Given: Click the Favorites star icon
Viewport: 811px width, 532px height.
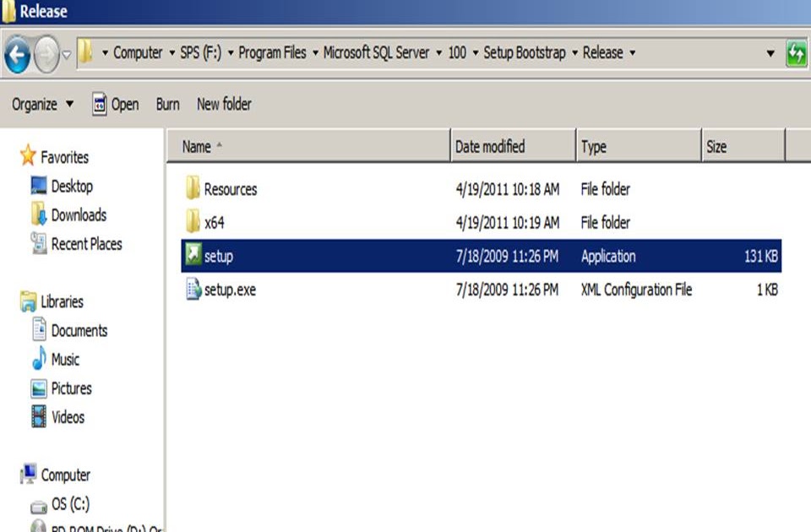Looking at the screenshot, I should coord(27,155).
